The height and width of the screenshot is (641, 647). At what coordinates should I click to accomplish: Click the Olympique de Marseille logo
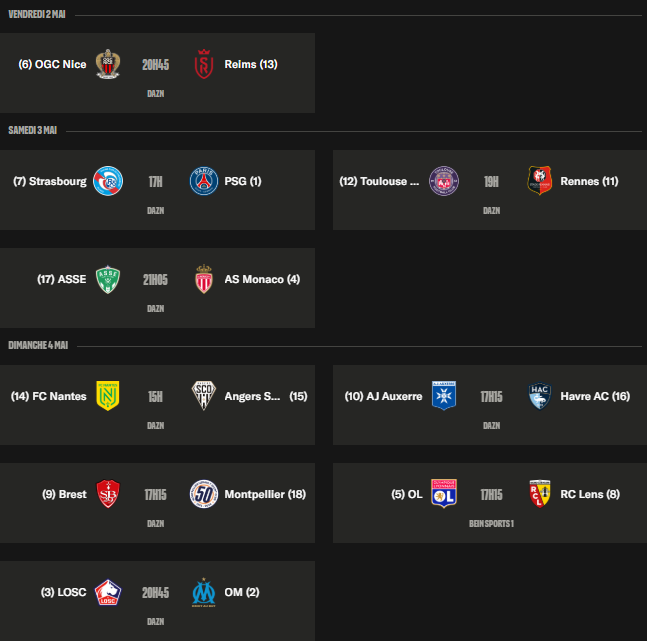click(x=204, y=592)
